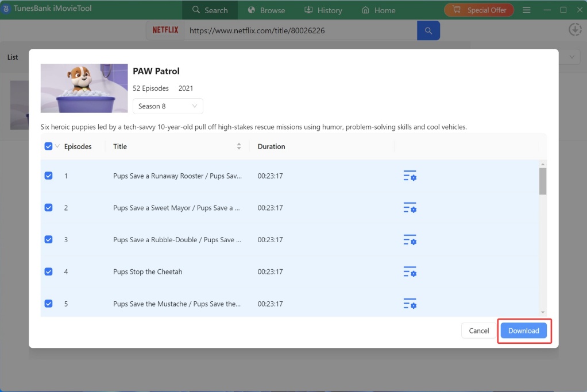Uncheck the select-all episodes checkbox
Viewport: 587px width, 392px height.
tap(48, 146)
